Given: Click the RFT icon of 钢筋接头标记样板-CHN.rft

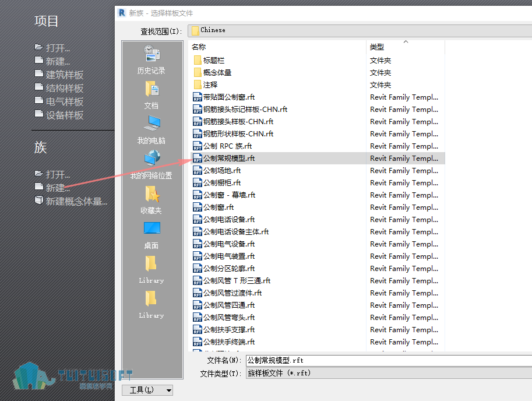Looking at the screenshot, I should [x=198, y=109].
